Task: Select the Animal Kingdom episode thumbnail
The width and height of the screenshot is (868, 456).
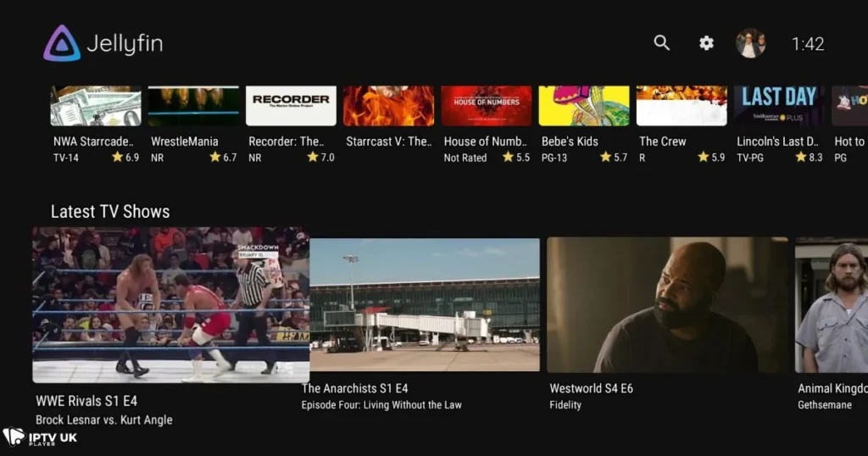Action: click(832, 305)
